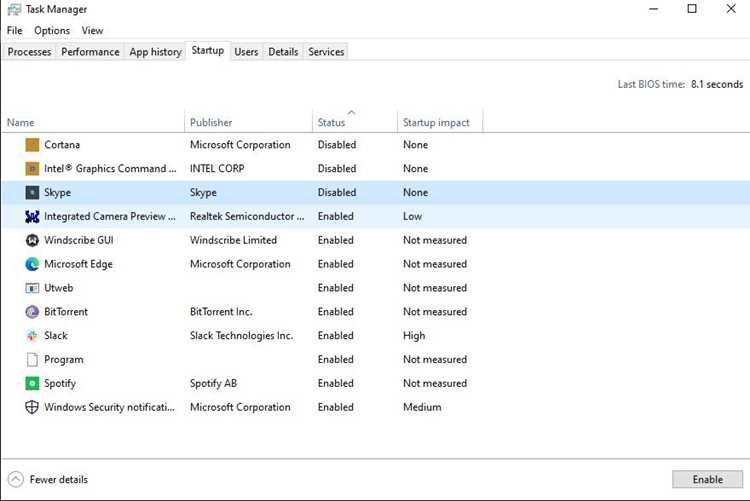Collapse view with Fewer details arrow
This screenshot has height=501, width=750.
[15, 479]
